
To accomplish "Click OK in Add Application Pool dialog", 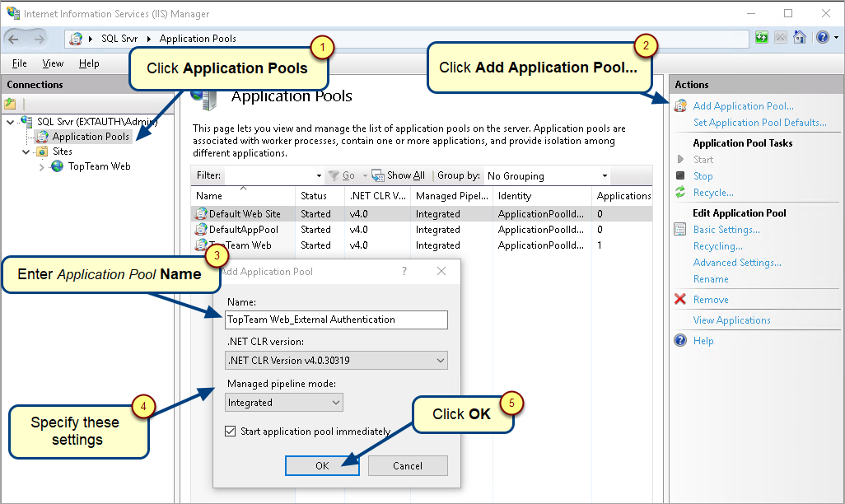I will pyautogui.click(x=322, y=466).
